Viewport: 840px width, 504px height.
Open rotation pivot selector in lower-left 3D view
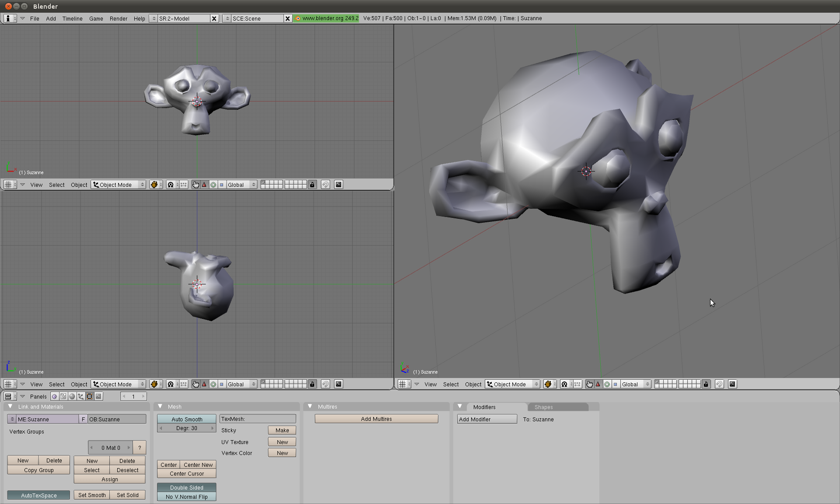point(172,384)
